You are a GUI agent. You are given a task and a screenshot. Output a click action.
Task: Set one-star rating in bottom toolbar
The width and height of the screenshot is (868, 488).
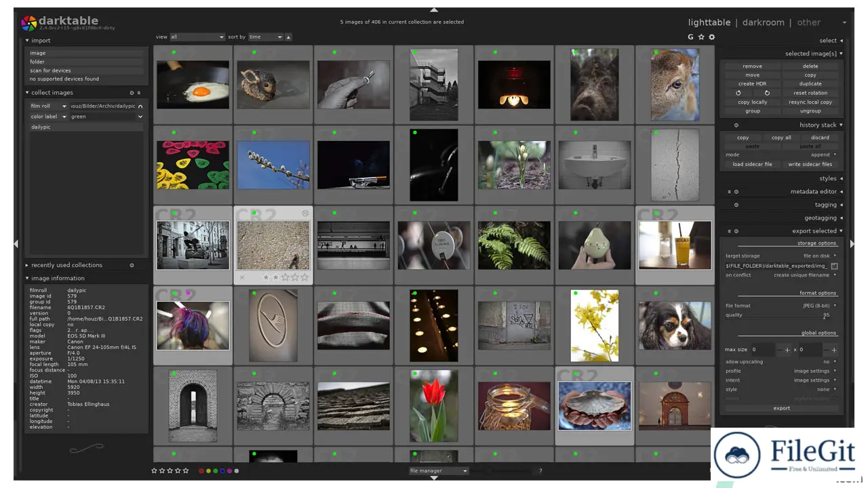(x=155, y=470)
